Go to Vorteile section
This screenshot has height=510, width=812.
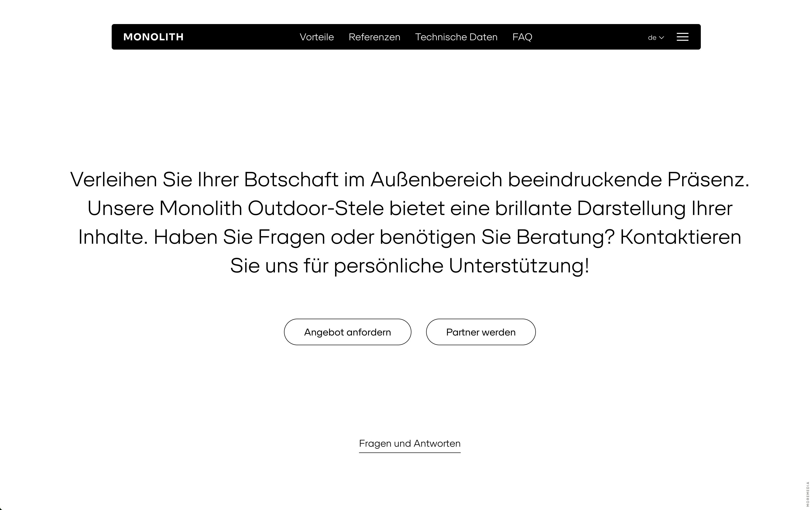317,37
